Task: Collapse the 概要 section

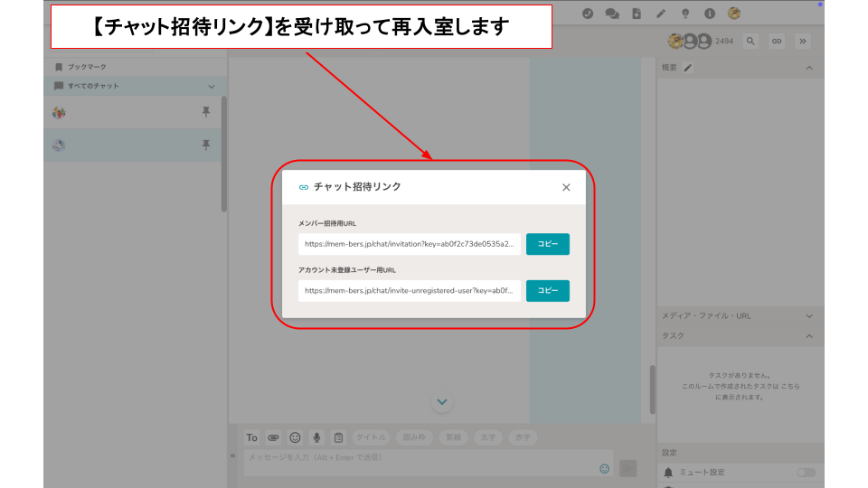Action: pyautogui.click(x=809, y=68)
